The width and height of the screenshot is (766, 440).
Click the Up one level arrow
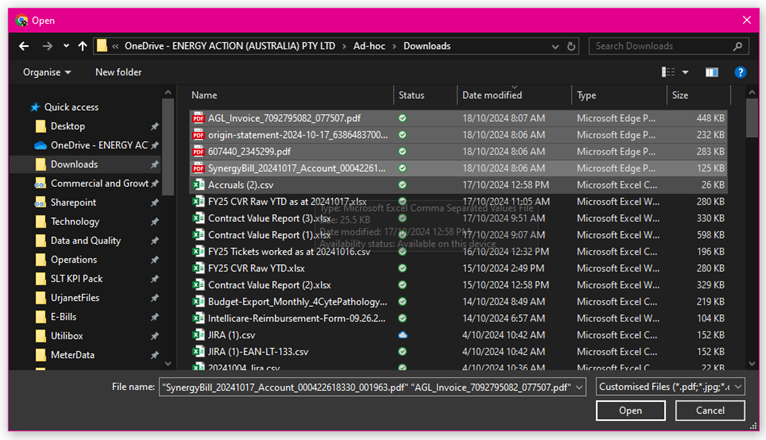82,46
